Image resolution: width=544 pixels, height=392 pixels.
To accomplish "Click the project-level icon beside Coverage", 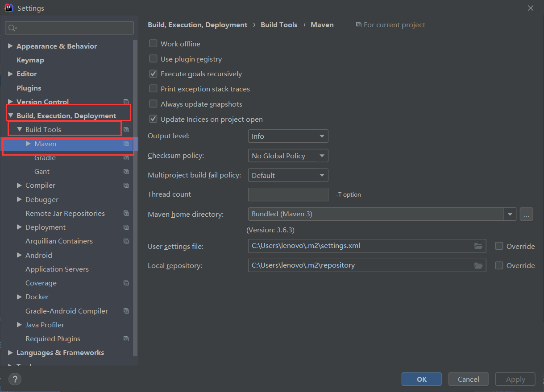I will tap(126, 283).
